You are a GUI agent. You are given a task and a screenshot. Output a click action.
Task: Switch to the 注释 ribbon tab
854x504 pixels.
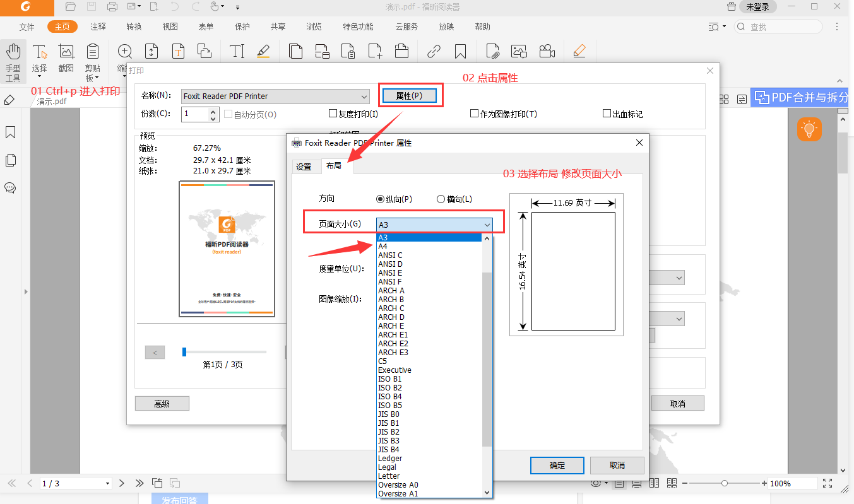[98, 26]
